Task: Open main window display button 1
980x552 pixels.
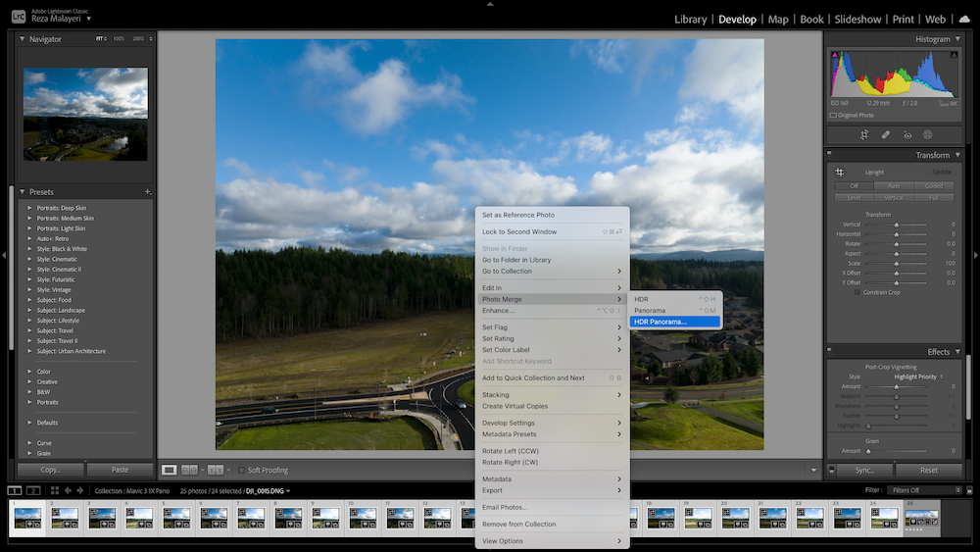Action: pyautogui.click(x=15, y=491)
